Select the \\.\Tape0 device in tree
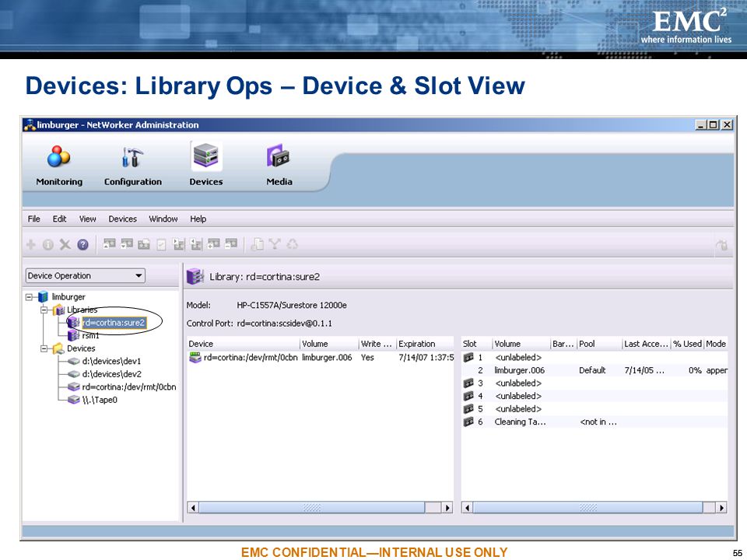The image size is (747, 560). click(100, 400)
